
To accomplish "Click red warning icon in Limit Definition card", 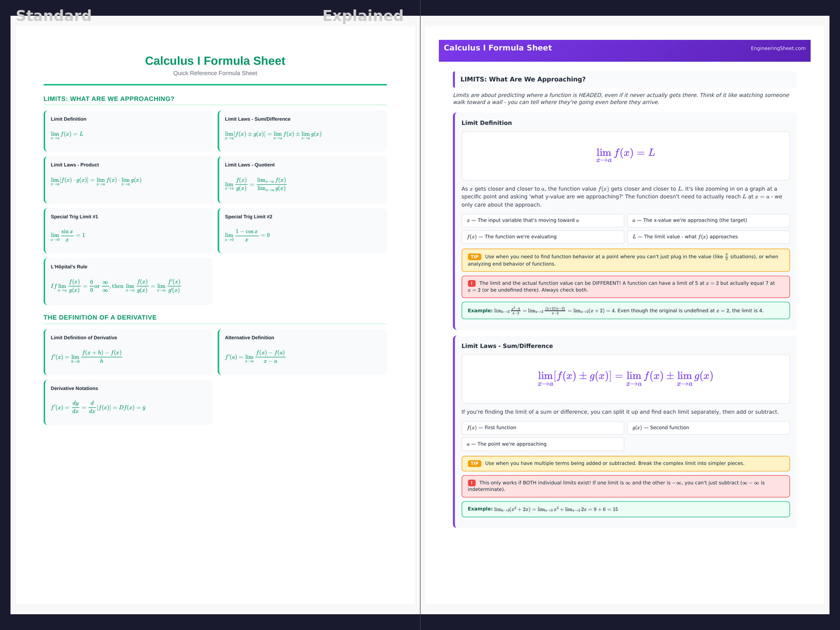I will [x=471, y=283].
